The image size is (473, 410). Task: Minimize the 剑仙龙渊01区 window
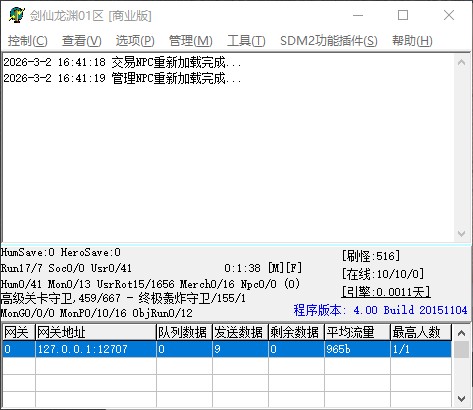[358, 15]
